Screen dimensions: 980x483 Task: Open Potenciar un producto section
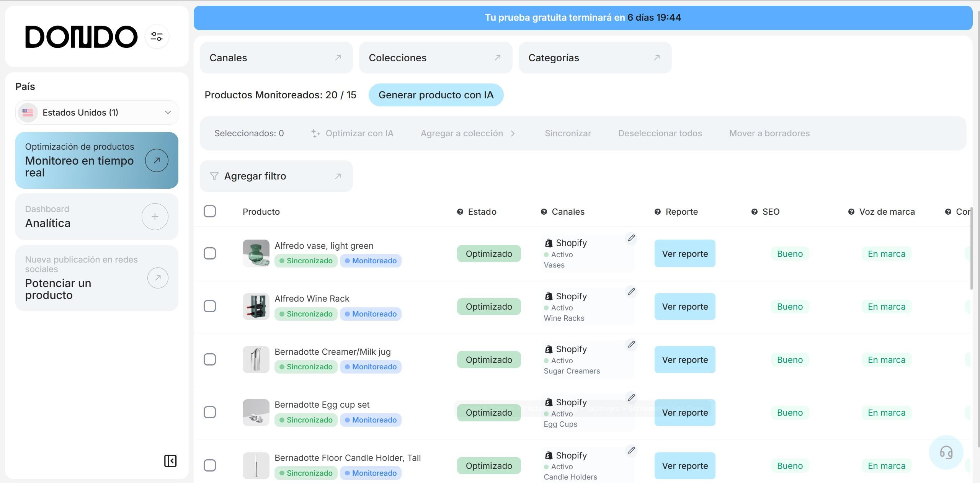[x=97, y=278]
